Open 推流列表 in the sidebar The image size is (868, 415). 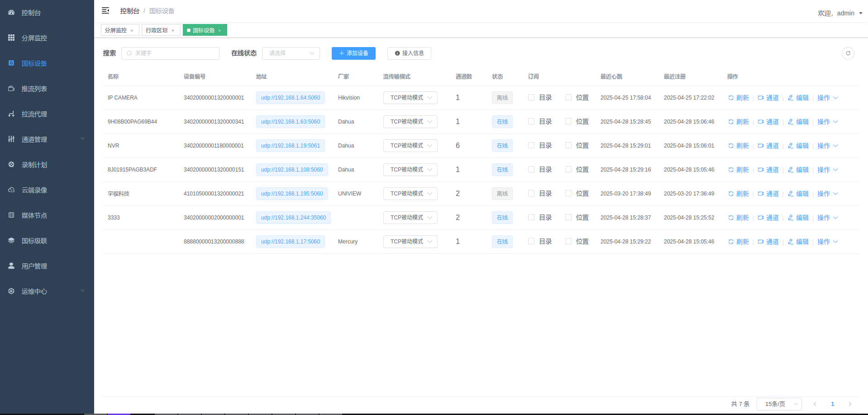(x=34, y=89)
